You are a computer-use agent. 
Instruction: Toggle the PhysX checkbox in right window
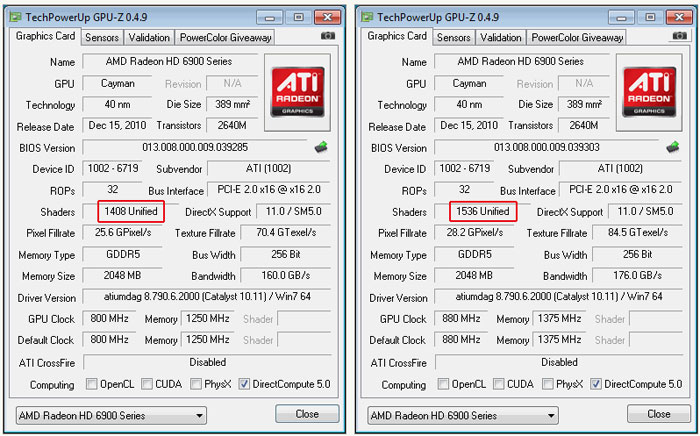click(547, 384)
